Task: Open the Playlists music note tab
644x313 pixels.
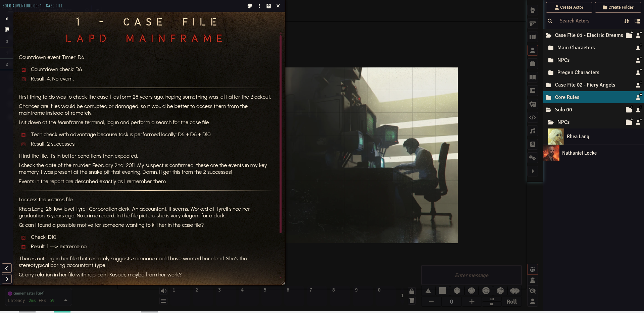Action: (532, 131)
